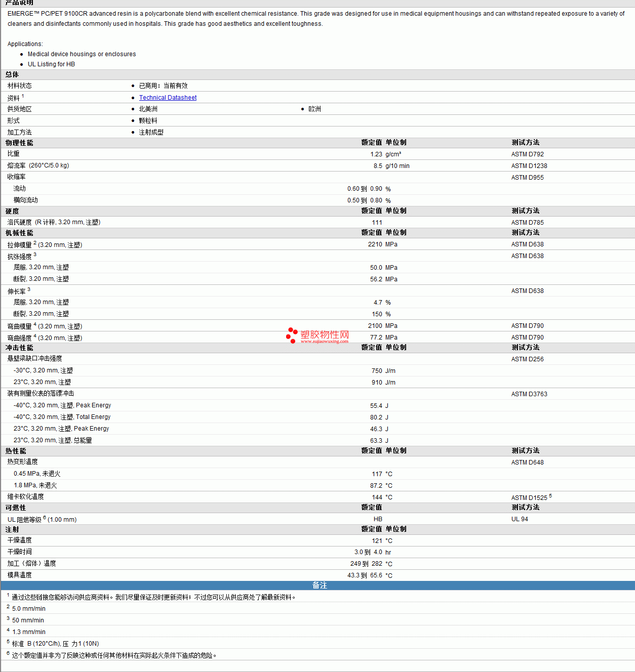
Task: Select the '颗粒料' form value
Action: 148,121
